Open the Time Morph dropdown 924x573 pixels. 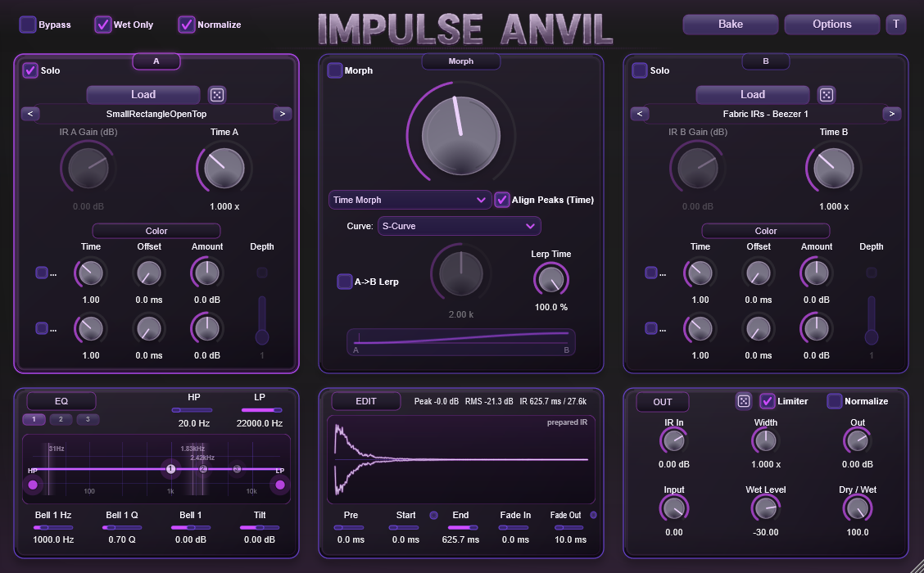click(410, 200)
